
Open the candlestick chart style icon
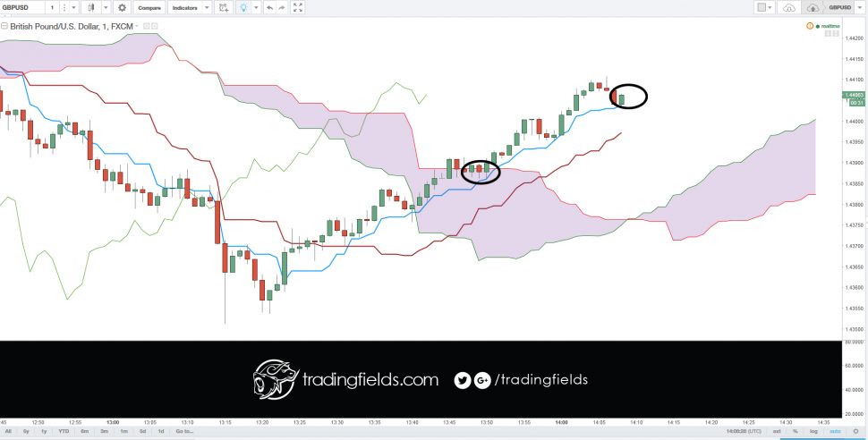point(90,8)
